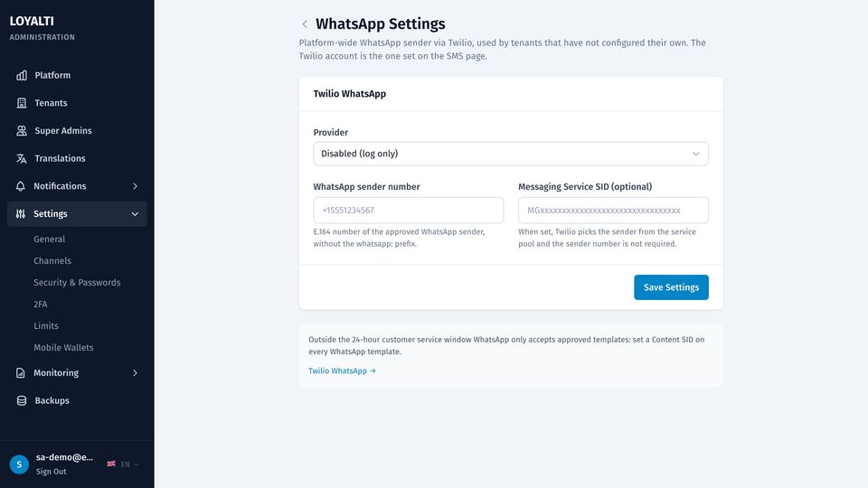Open Security & Passwords settings
Viewport: 868px width, 488px height.
click(x=77, y=282)
